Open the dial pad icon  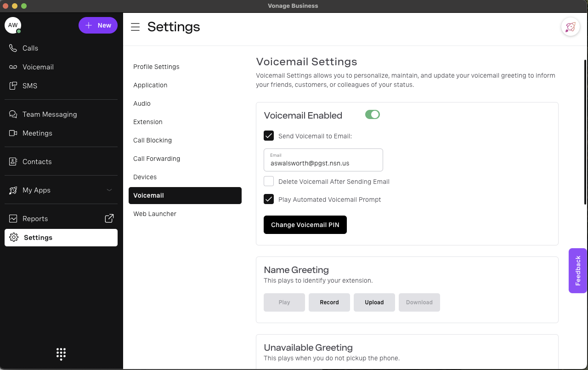[61, 353]
